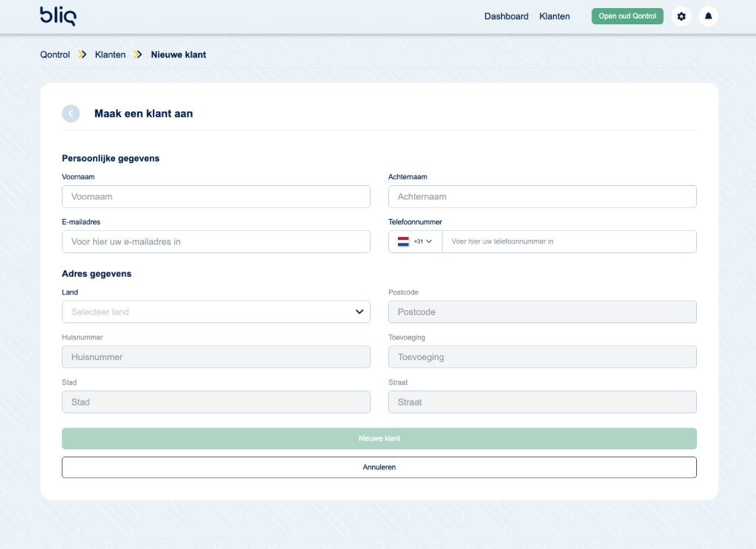This screenshot has width=756, height=549.
Task: Click into the Achternaam text field
Action: point(542,197)
